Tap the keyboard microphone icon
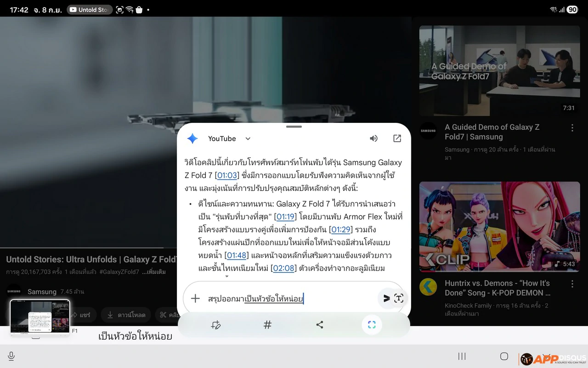The image size is (588, 368). point(11,356)
